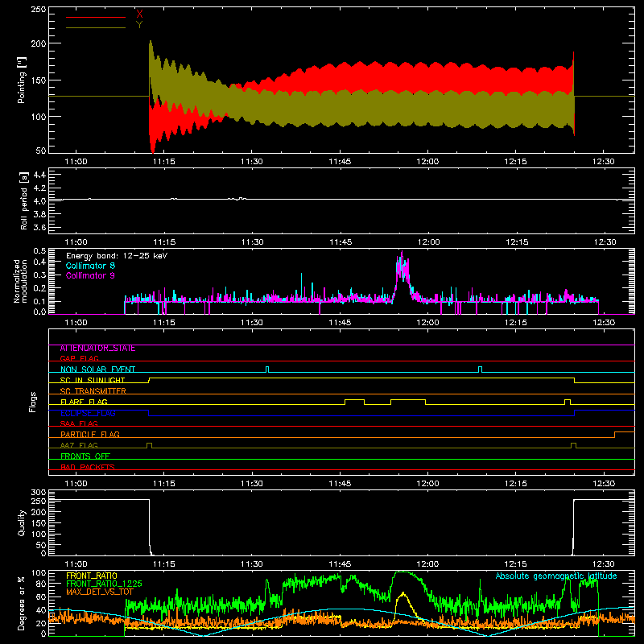Select the Absolute geomagnetic latitude label

556,576
